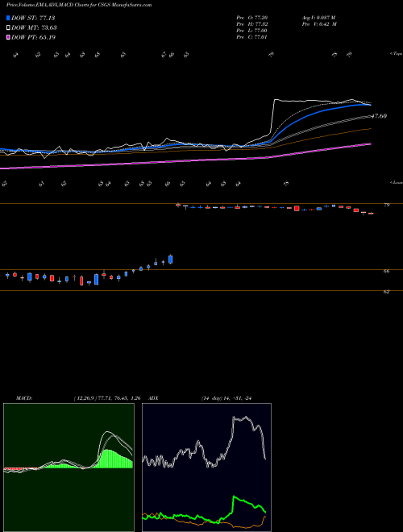Click the 'Pre V: 0.42 M' value
403x532 pixels.
319,24
